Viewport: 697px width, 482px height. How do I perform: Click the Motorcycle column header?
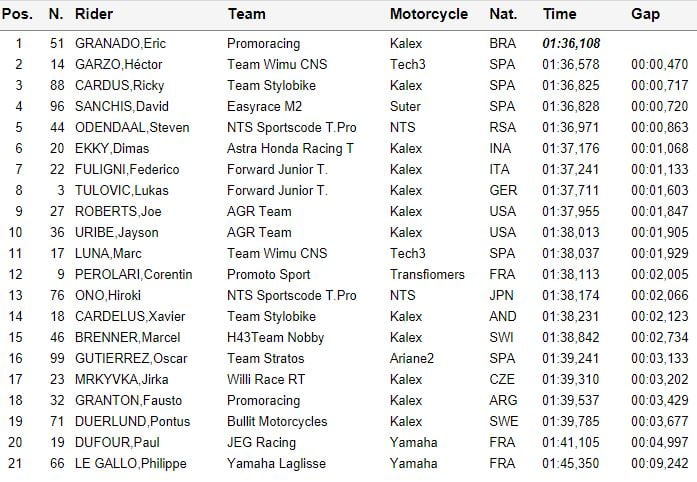pyautogui.click(x=428, y=14)
